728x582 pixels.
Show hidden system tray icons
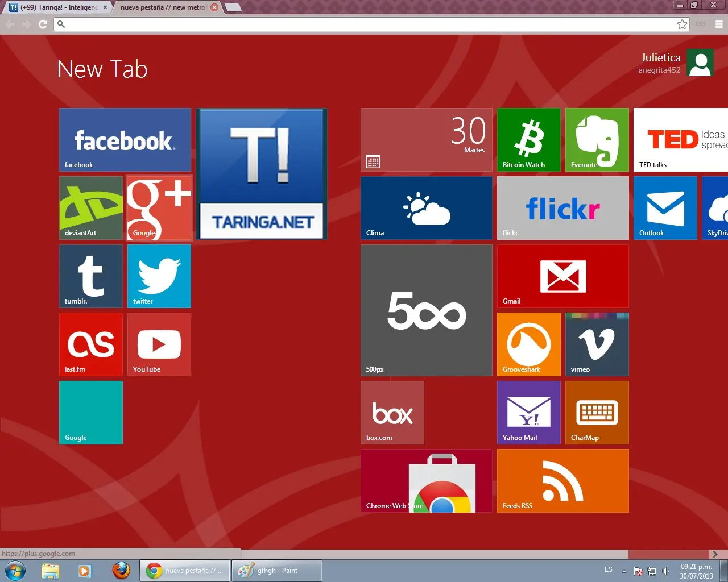tap(624, 571)
